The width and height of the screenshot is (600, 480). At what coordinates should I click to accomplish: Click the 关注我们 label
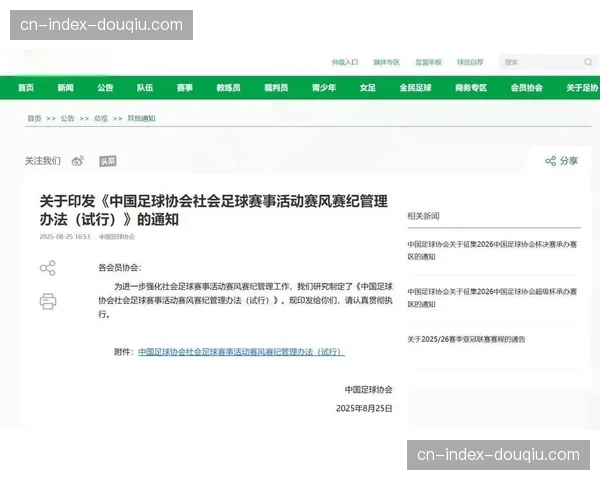[42, 161]
